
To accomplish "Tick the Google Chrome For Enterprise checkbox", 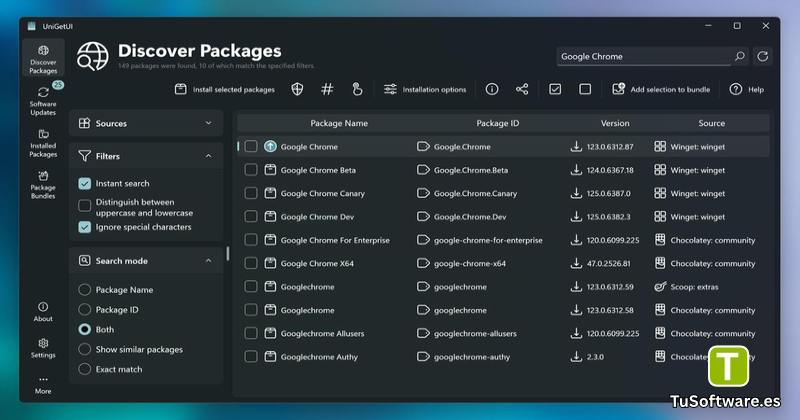I will [251, 240].
